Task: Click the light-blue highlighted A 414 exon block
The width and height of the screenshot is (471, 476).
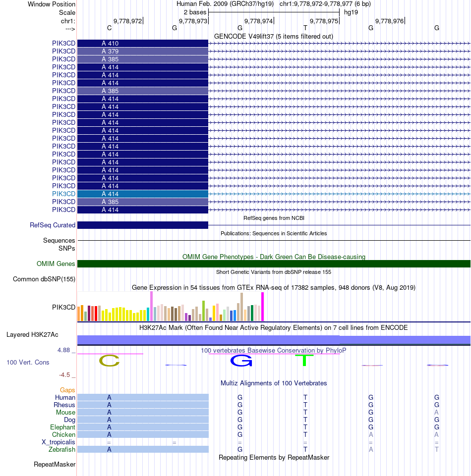Action: point(143,194)
